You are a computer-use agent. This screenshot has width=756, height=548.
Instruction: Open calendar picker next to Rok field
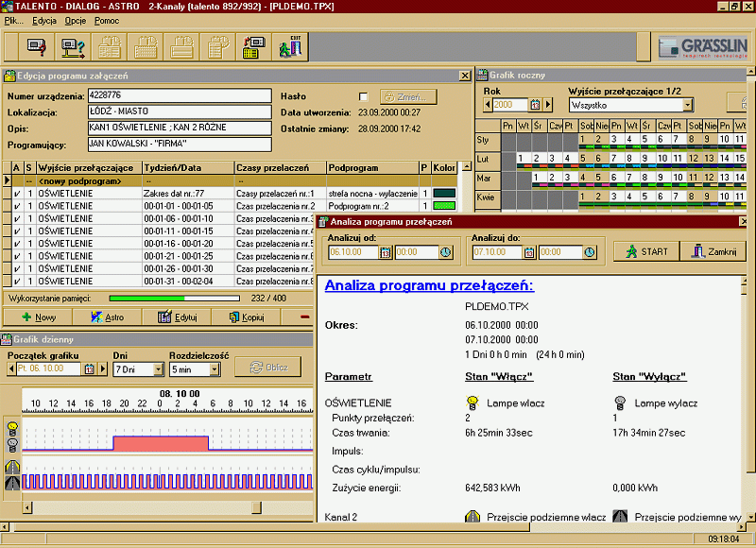pos(535,105)
